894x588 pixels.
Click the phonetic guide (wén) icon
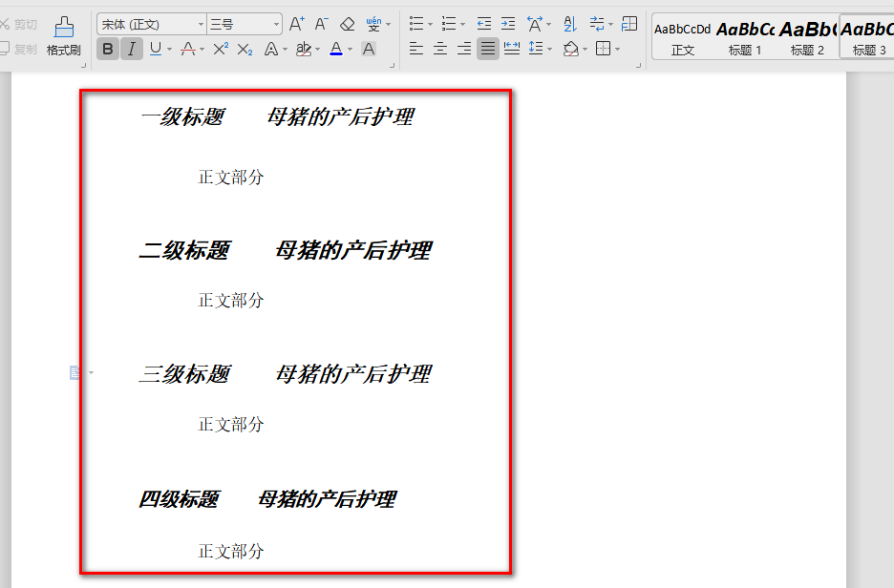coord(373,25)
